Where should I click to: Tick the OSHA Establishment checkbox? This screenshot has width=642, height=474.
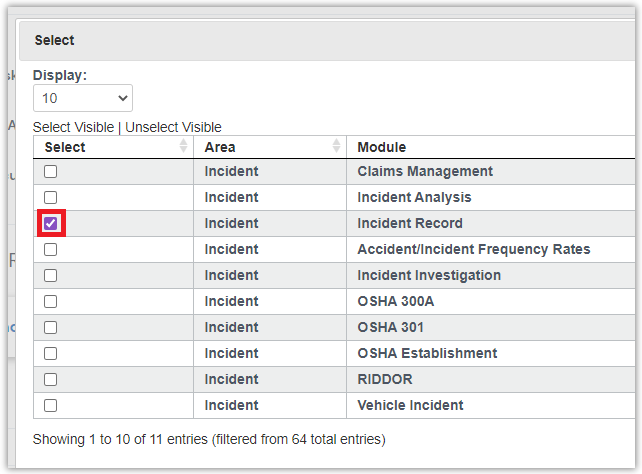pyautogui.click(x=51, y=353)
